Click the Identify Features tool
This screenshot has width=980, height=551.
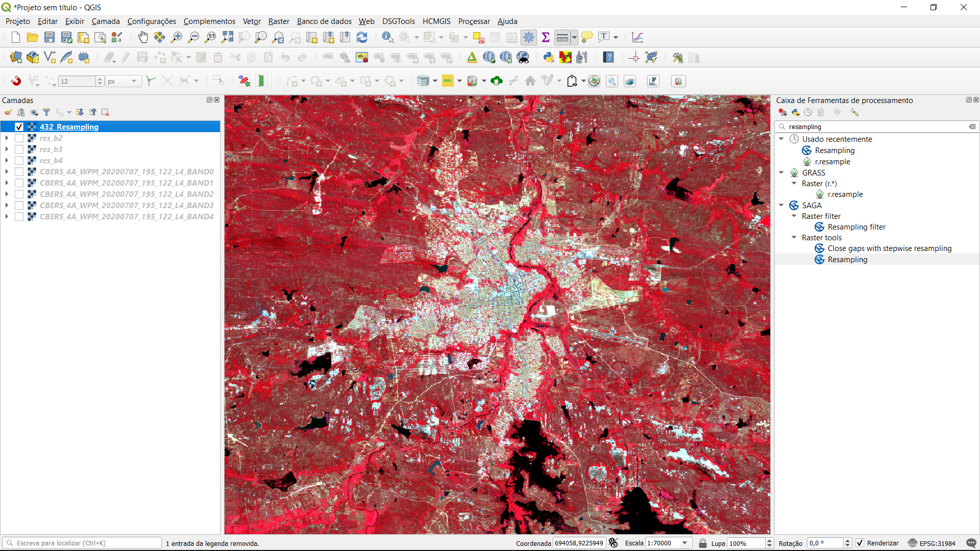387,37
